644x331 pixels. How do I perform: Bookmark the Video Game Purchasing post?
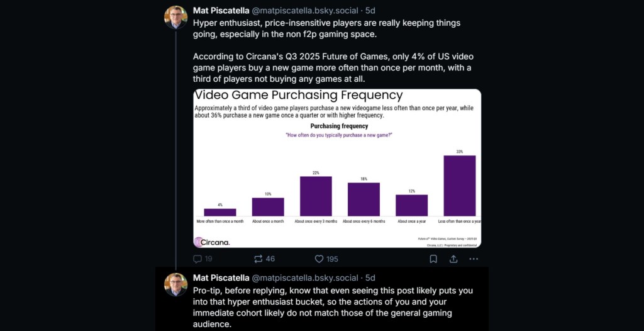[433, 259]
